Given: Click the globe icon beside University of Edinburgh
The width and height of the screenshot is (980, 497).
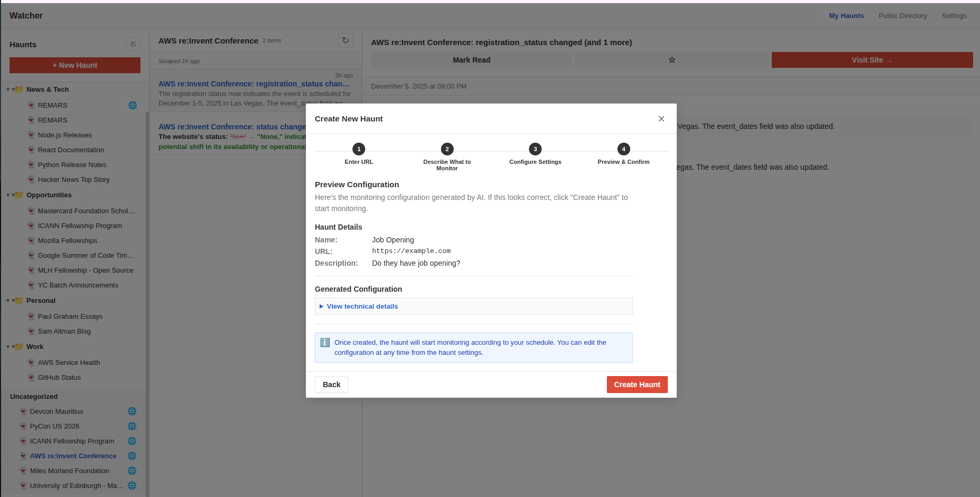Looking at the screenshot, I should (132, 485).
